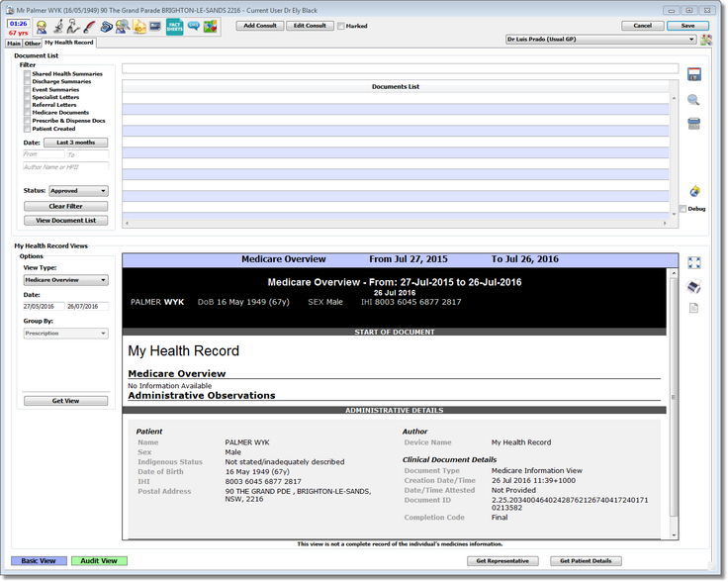
Task: Open the Fact Sheets icon
Action: tap(173, 27)
